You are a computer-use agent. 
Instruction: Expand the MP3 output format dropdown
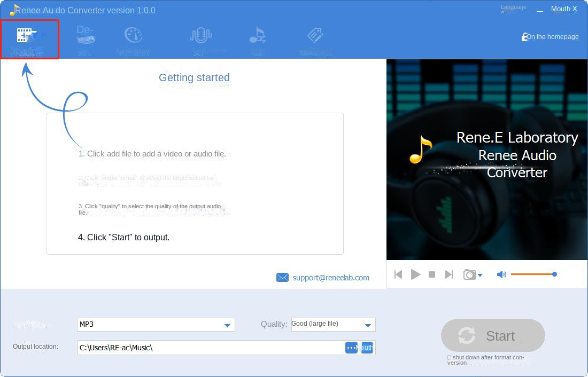point(228,325)
